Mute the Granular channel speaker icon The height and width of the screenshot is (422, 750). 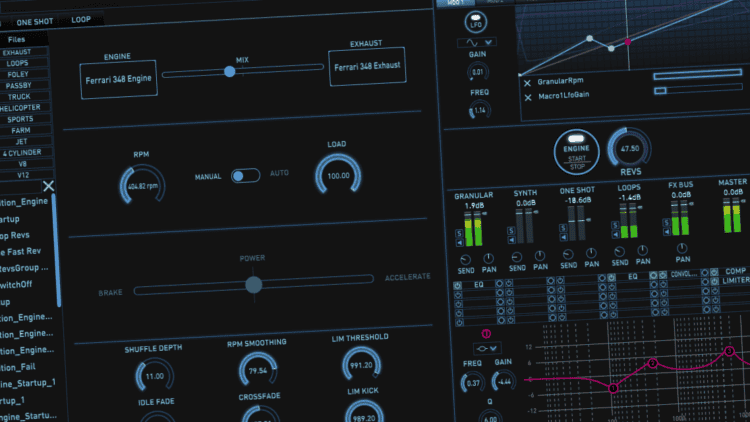pos(460,243)
